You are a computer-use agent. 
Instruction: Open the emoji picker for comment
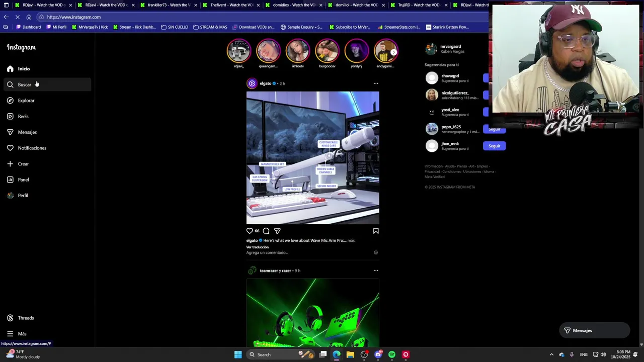click(x=376, y=252)
